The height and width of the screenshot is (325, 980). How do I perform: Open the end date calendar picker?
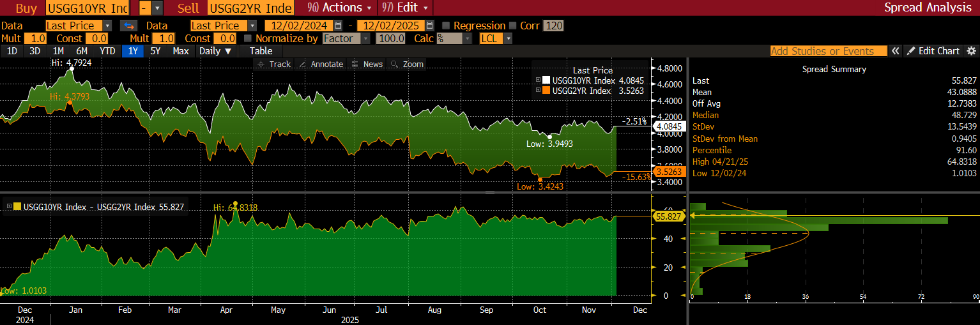(x=429, y=26)
